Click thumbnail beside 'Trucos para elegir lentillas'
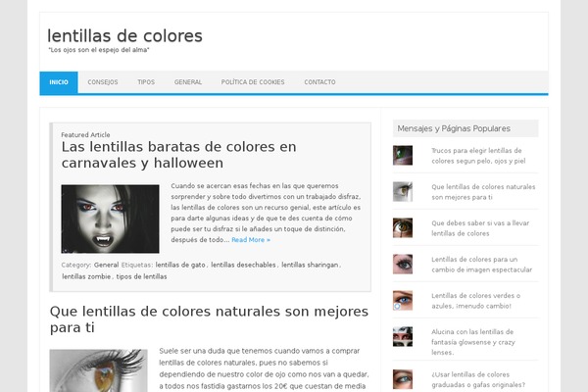This screenshot has height=392, width=588. tap(403, 155)
